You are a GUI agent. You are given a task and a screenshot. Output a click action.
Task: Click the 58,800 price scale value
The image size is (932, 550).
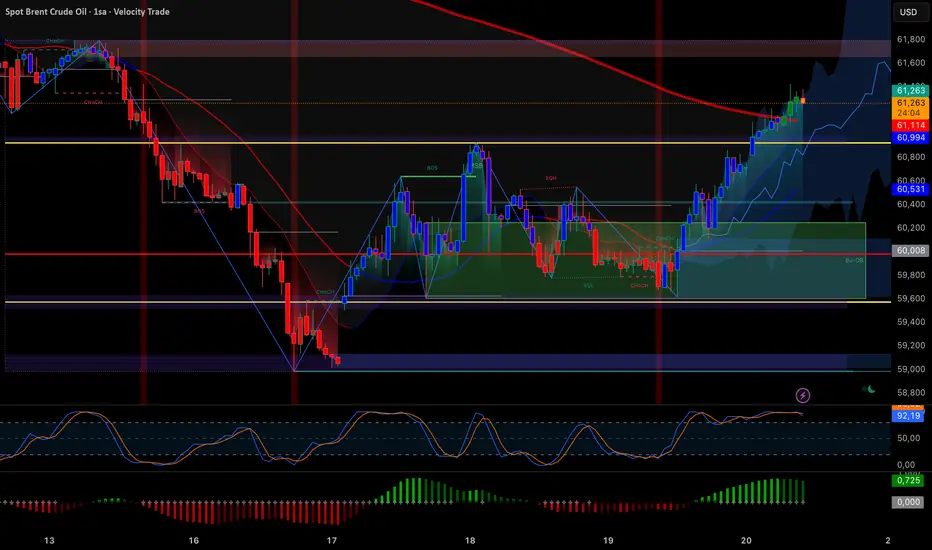tap(911, 392)
